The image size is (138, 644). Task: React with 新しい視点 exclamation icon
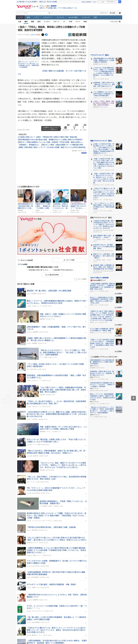(83, 127)
